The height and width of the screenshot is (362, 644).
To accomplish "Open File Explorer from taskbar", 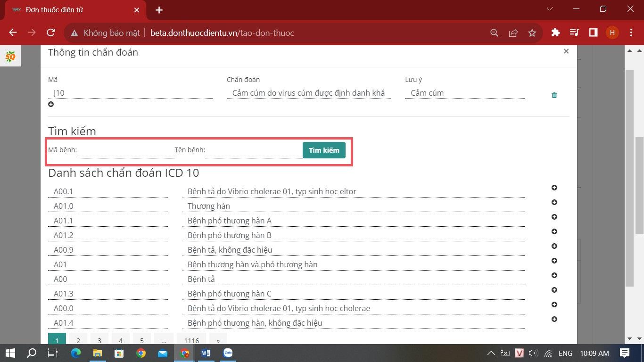I will [x=97, y=353].
